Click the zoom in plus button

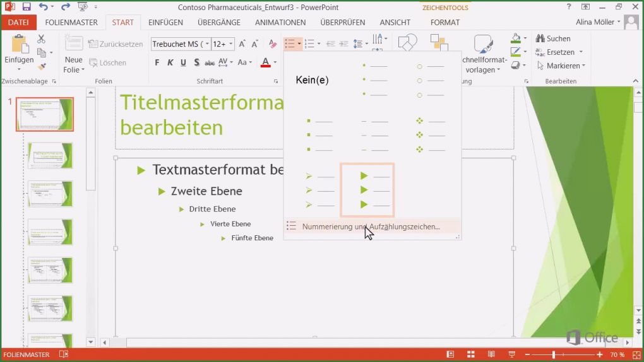pos(600,354)
